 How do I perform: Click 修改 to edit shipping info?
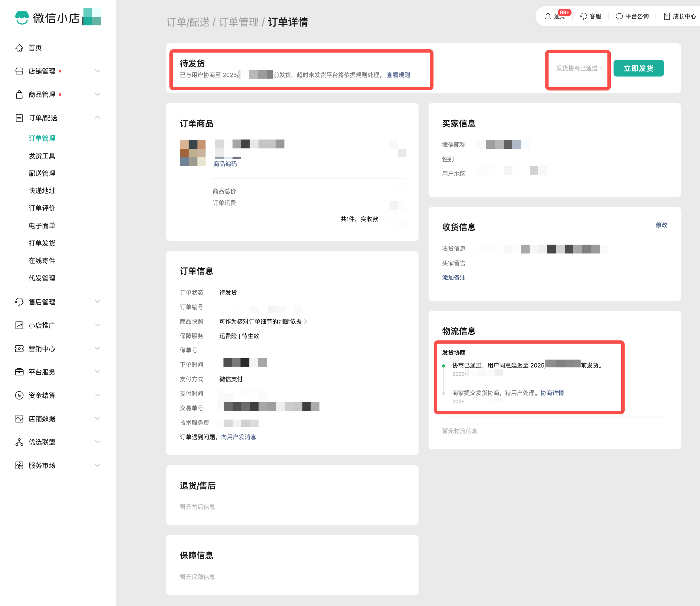pyautogui.click(x=661, y=225)
